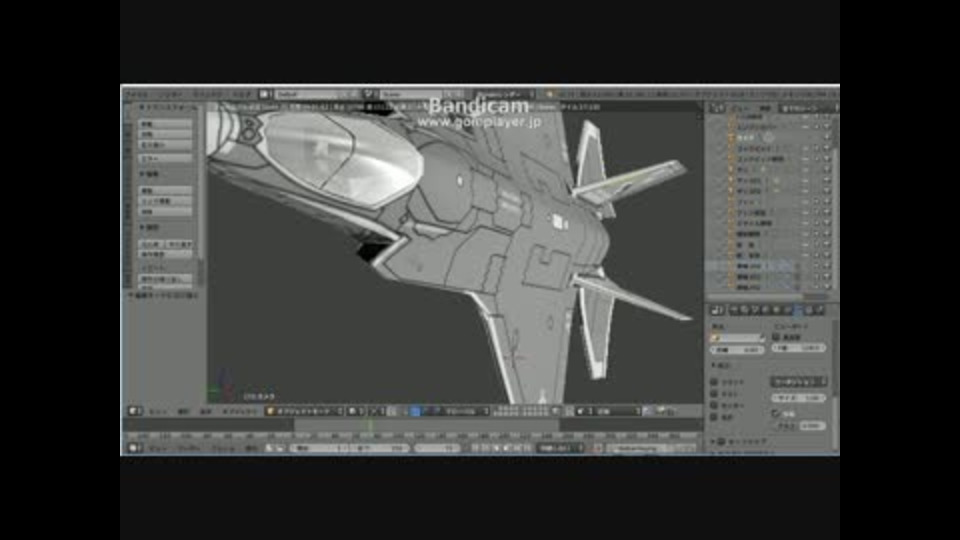Viewport: 960px width, 540px height.
Task: Open the render engine dropdown
Action: 506,94
